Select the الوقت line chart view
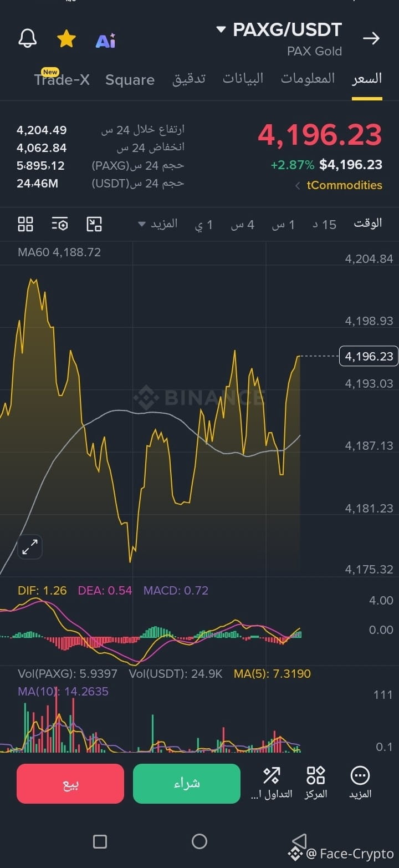 (x=368, y=224)
